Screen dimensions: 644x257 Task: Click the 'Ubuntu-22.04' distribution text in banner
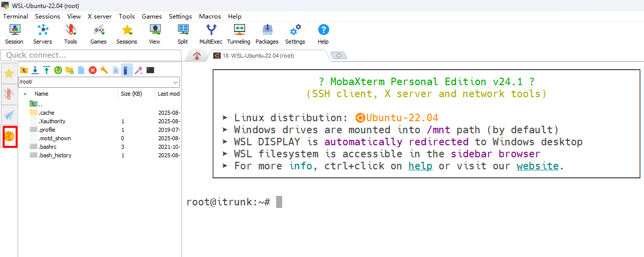coord(402,118)
